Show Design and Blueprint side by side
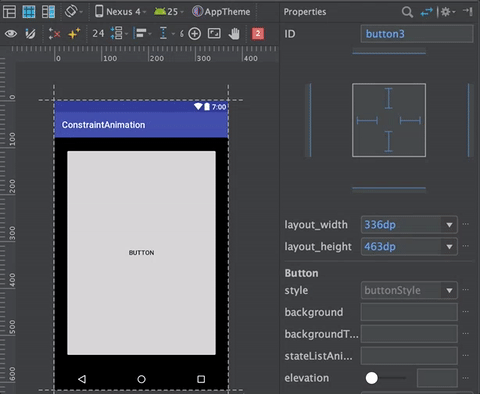Viewport: 480px width, 394px height. pos(48,12)
